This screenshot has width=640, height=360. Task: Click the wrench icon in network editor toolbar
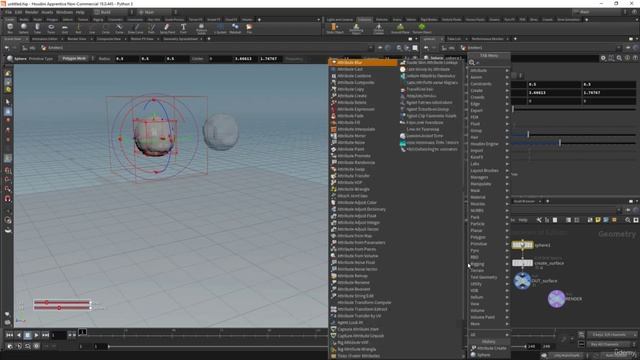[539, 220]
